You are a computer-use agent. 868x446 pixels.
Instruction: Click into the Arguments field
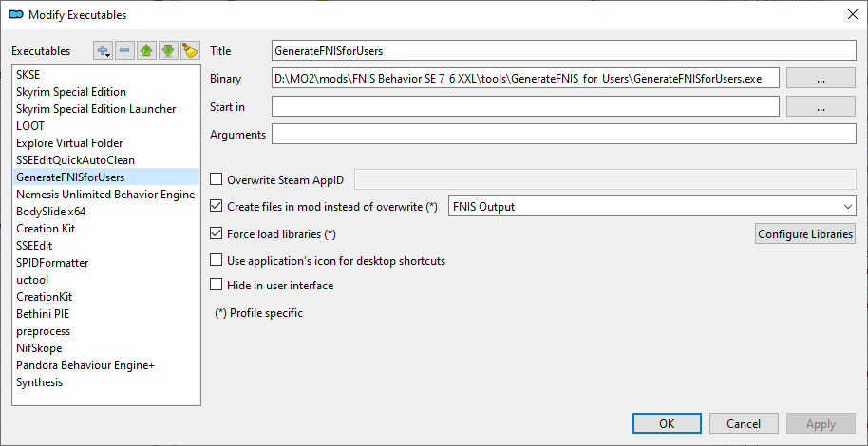(563, 134)
